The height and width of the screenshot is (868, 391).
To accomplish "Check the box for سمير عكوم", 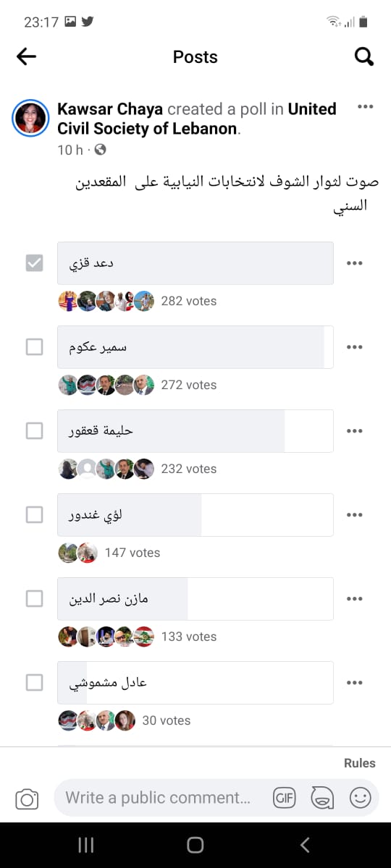I will [34, 347].
